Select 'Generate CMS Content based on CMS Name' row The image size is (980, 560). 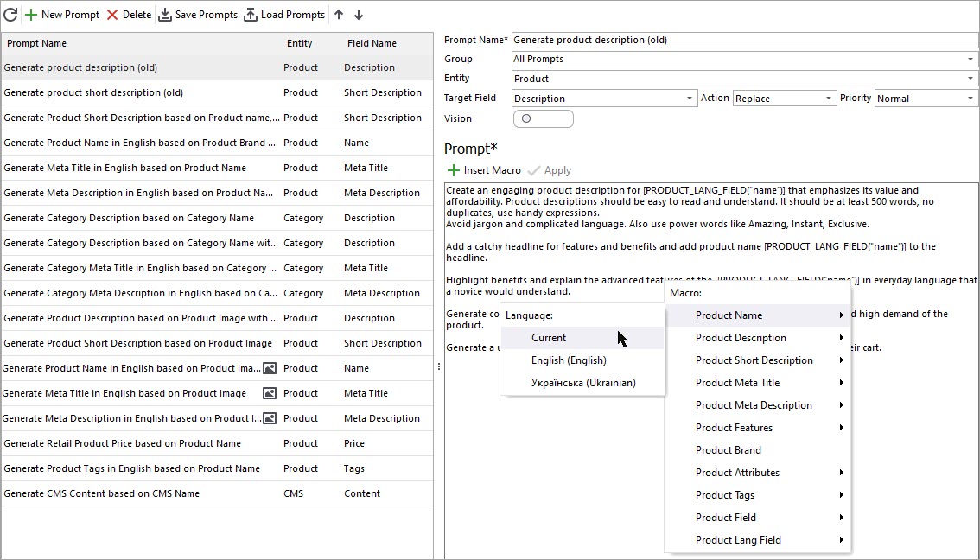point(217,493)
